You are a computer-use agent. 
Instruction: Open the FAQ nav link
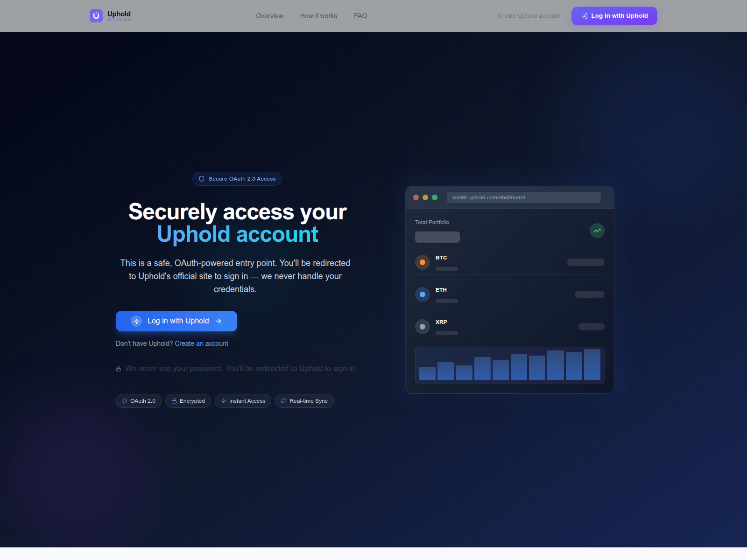(360, 16)
